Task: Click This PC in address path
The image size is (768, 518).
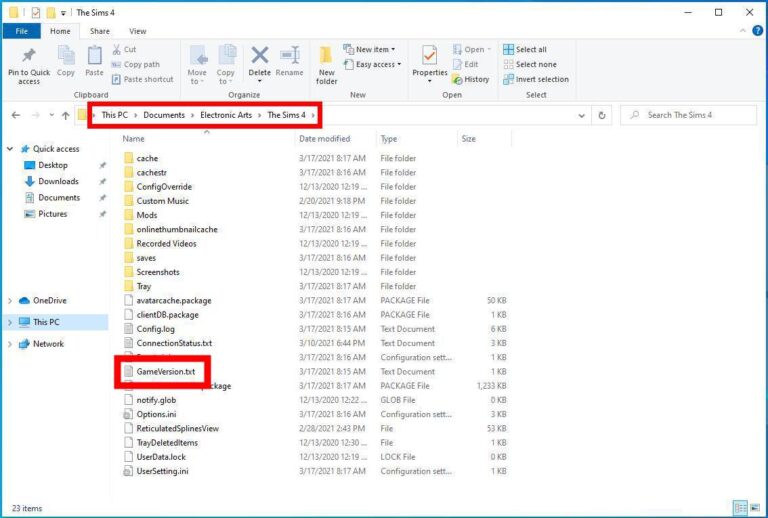Action: coord(114,115)
